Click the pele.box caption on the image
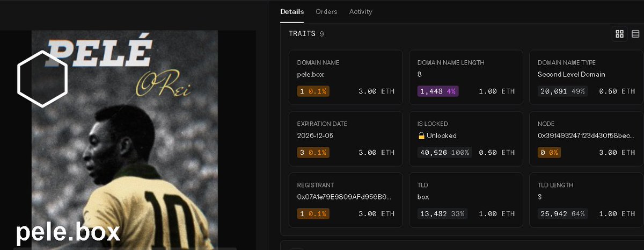644x250 pixels. point(68,232)
